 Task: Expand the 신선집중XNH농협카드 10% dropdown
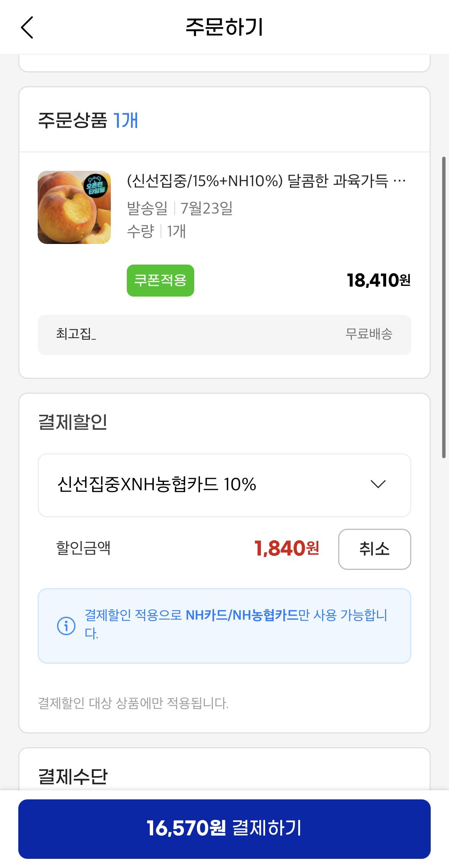224,485
